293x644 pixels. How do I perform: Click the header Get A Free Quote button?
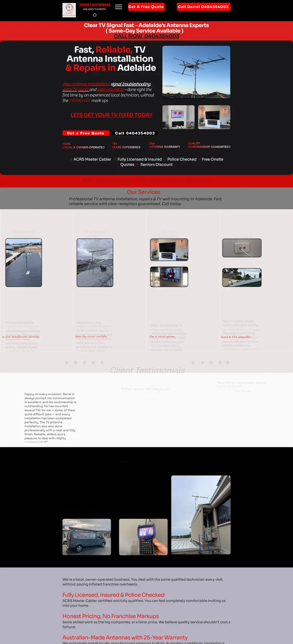click(146, 7)
